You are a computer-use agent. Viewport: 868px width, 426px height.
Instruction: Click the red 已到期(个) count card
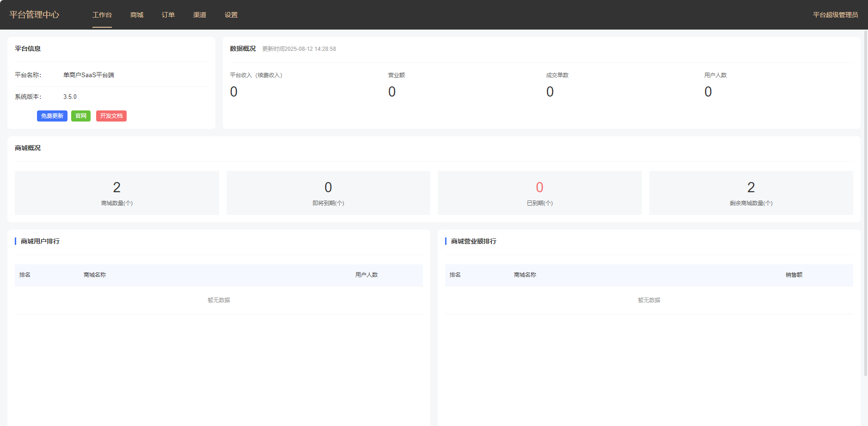point(539,193)
